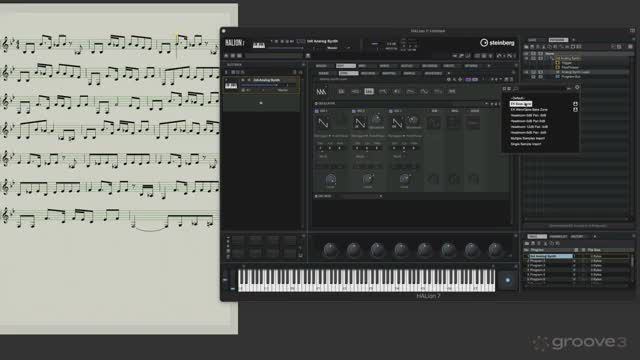Screen dimensions: 640x360
Task: Click the first quick control knob above keyboard
Action: [x=330, y=249]
